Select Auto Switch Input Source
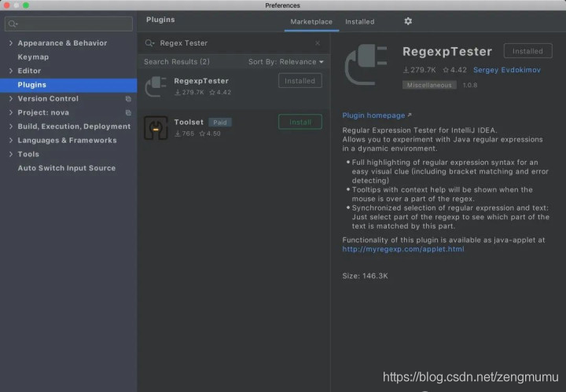The height and width of the screenshot is (392, 566). pos(66,168)
